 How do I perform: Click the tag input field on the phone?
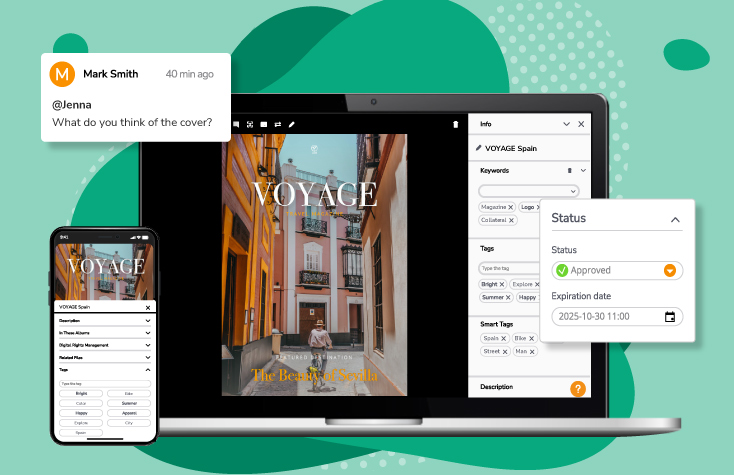click(105, 383)
